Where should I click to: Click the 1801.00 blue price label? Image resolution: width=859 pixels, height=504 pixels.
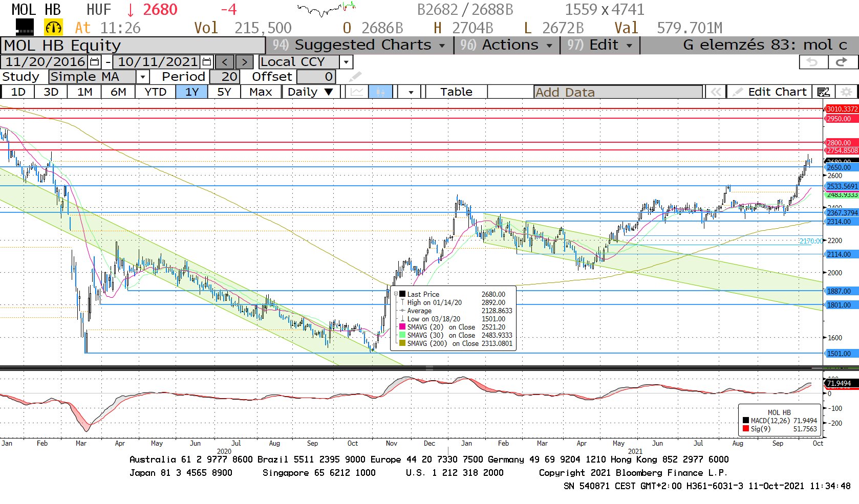tap(842, 305)
